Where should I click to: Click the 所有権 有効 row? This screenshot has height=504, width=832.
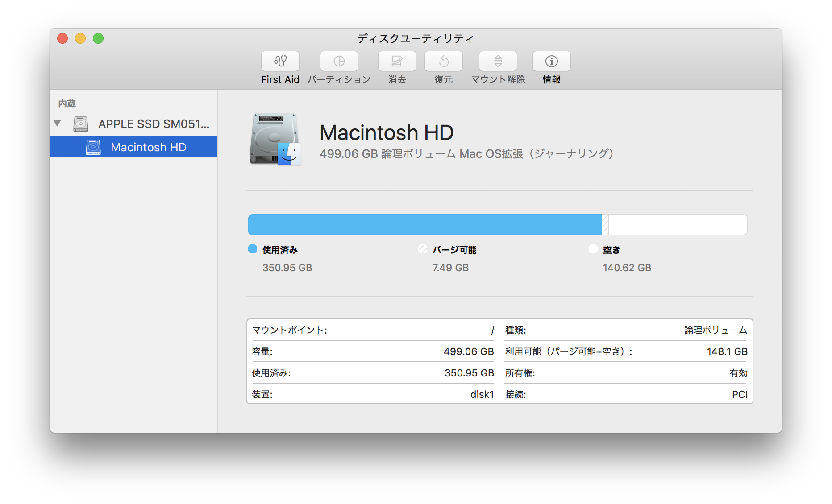626,373
